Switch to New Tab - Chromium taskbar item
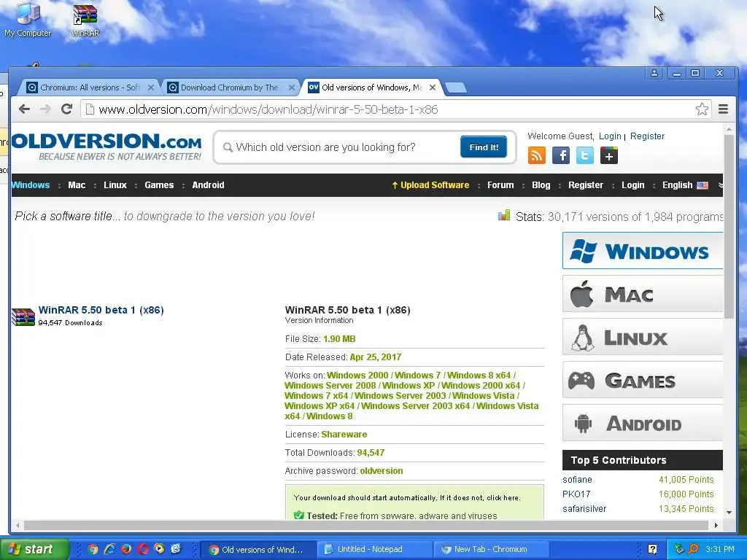Viewport: 747px width, 560px height. [492, 549]
